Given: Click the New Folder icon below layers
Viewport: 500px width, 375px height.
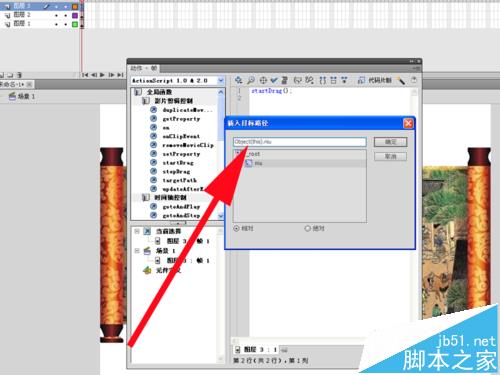Looking at the screenshot, I should 10,75.
